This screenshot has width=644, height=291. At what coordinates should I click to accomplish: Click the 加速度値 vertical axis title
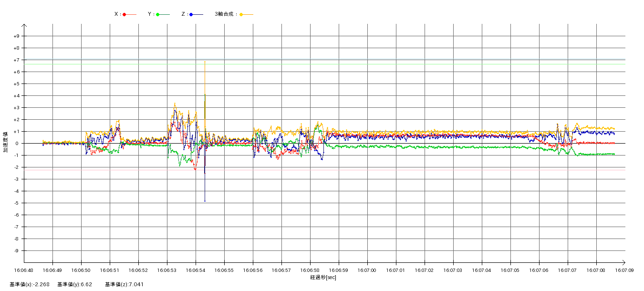click(6, 142)
